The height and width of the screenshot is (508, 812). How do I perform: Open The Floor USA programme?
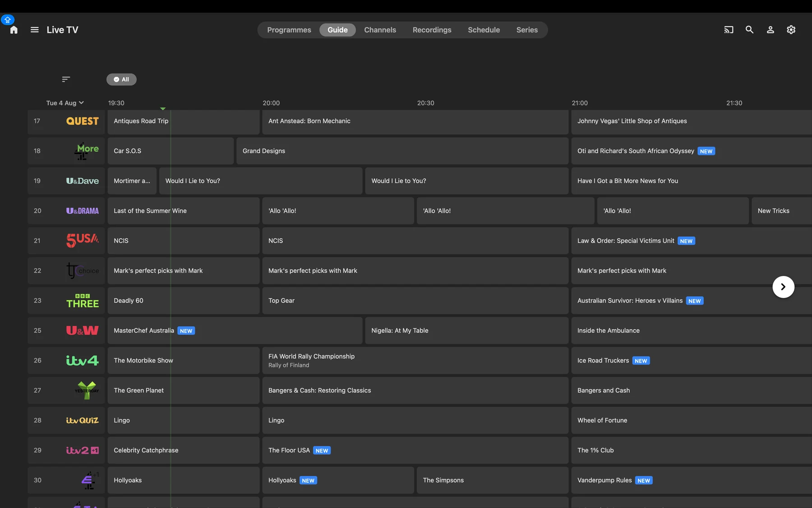415,450
